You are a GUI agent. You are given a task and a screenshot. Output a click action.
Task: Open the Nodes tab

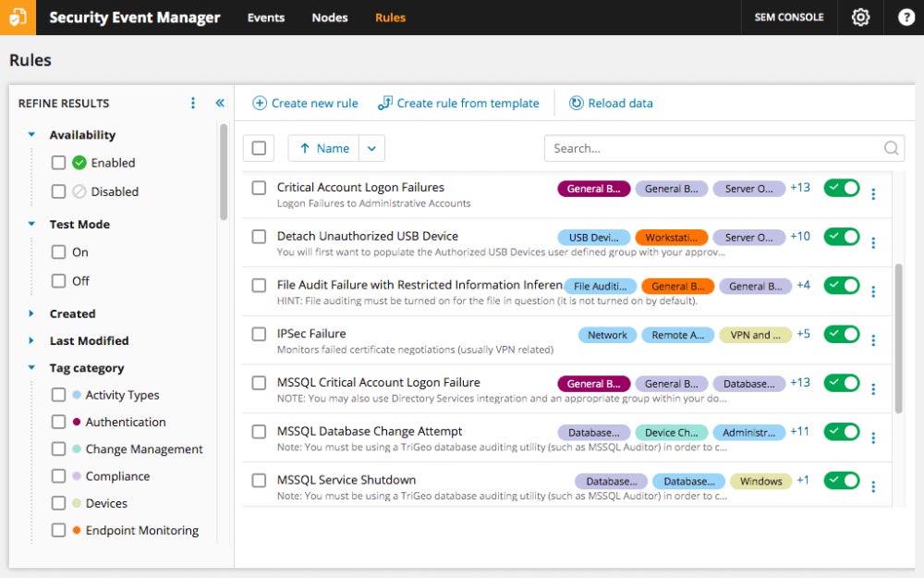[329, 17]
